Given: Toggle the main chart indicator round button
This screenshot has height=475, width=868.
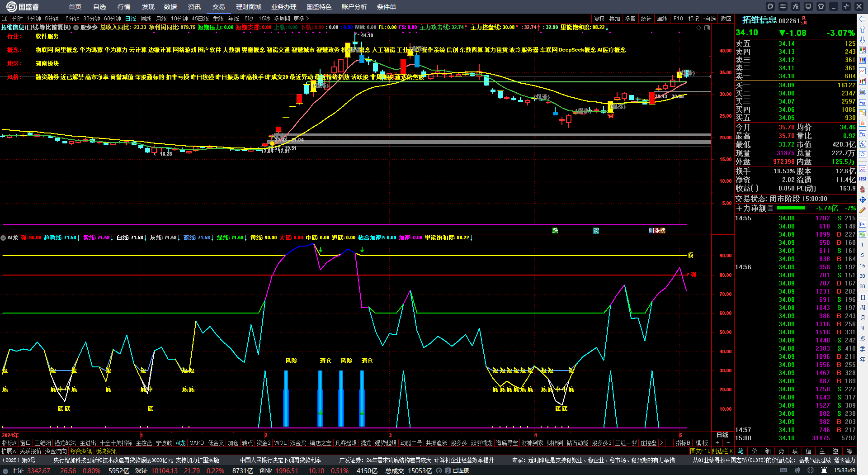Looking at the screenshot, I should point(76,28).
